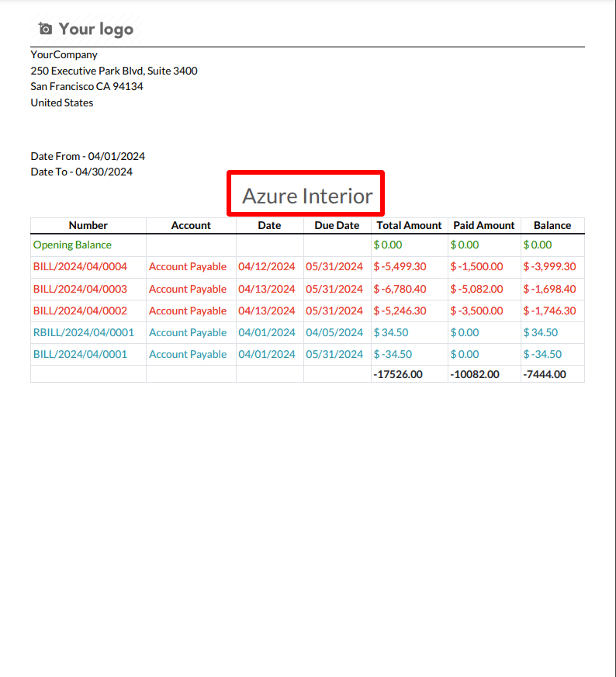
Task: Click total amount $ -34.50
Action: tap(393, 355)
